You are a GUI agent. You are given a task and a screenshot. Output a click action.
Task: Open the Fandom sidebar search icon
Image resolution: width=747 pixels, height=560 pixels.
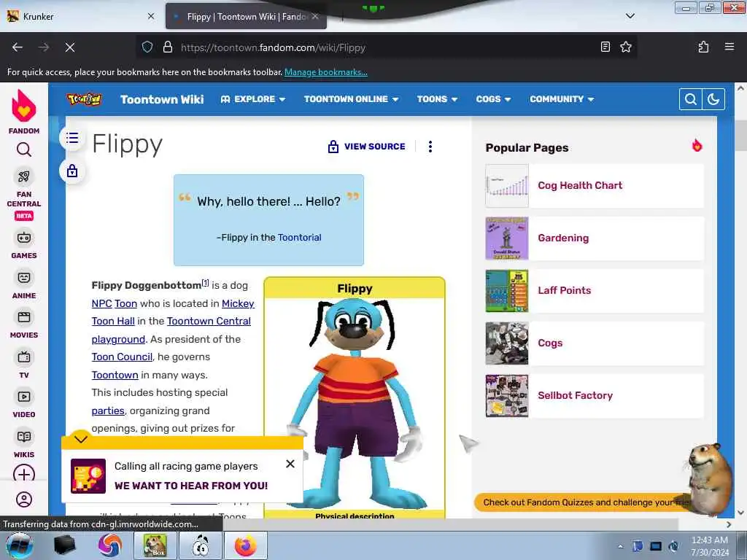[x=24, y=149]
